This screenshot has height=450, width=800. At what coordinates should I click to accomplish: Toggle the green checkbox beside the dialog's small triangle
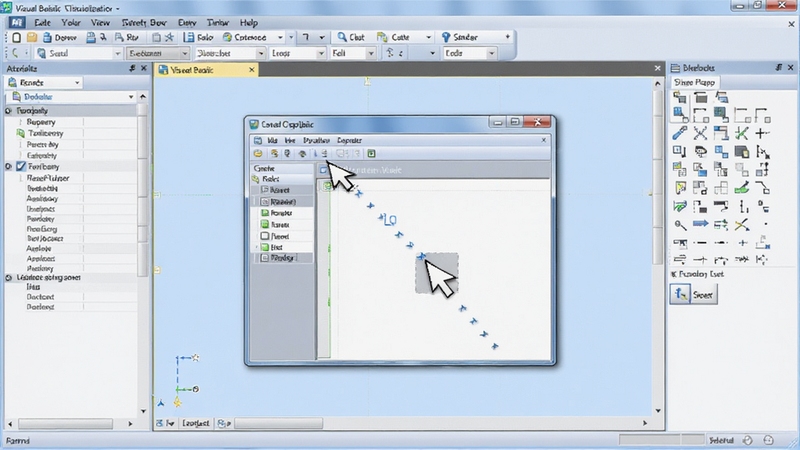click(265, 247)
